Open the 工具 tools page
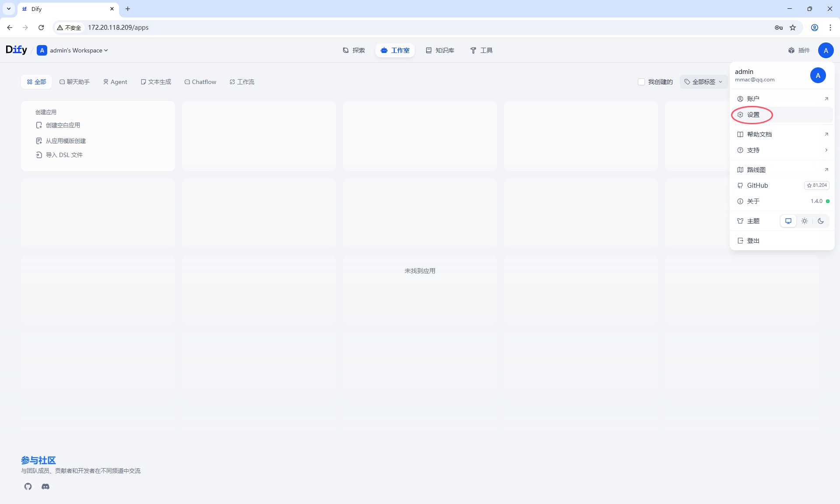Image resolution: width=840 pixels, height=504 pixels. (481, 50)
